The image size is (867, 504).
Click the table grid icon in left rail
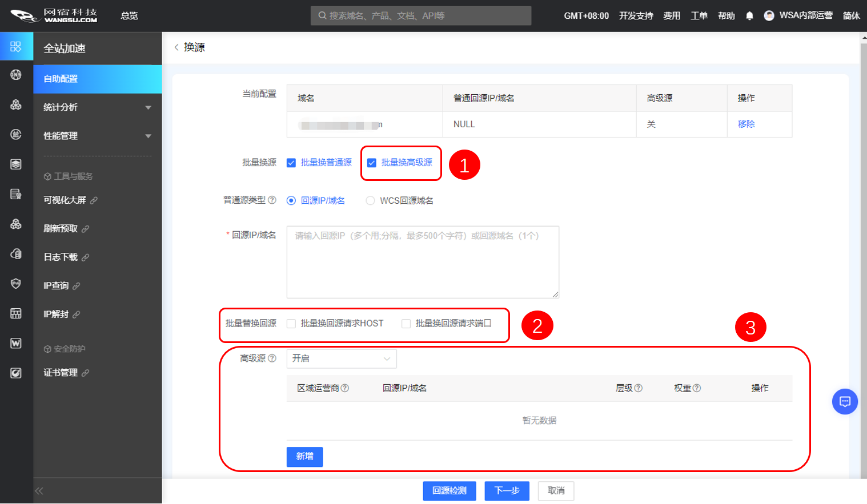coord(16,313)
